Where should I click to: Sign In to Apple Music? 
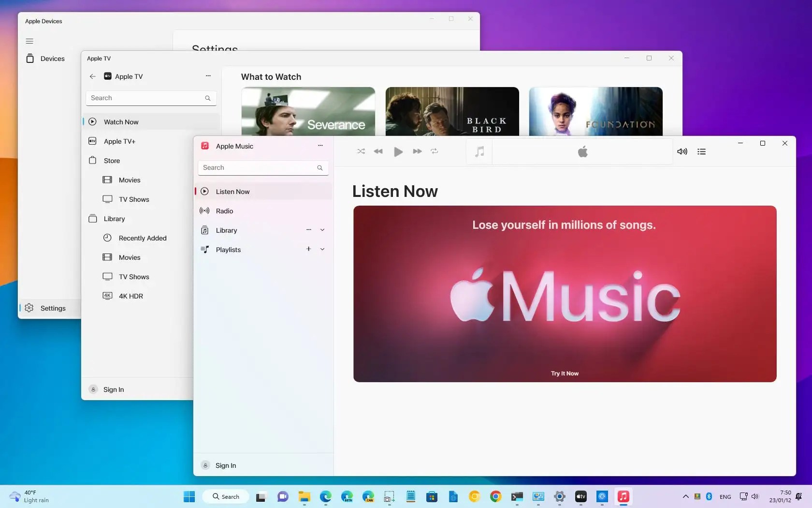click(x=225, y=465)
